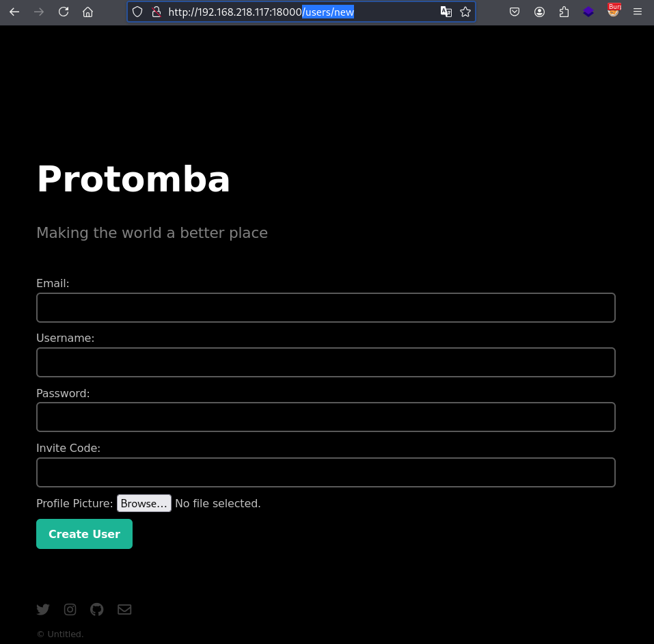The image size is (654, 644).
Task: Open the tracking protection shield icon
Action: (137, 12)
